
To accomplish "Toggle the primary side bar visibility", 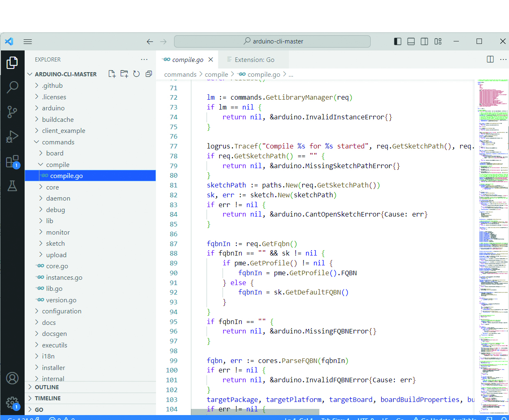I will pos(397,41).
